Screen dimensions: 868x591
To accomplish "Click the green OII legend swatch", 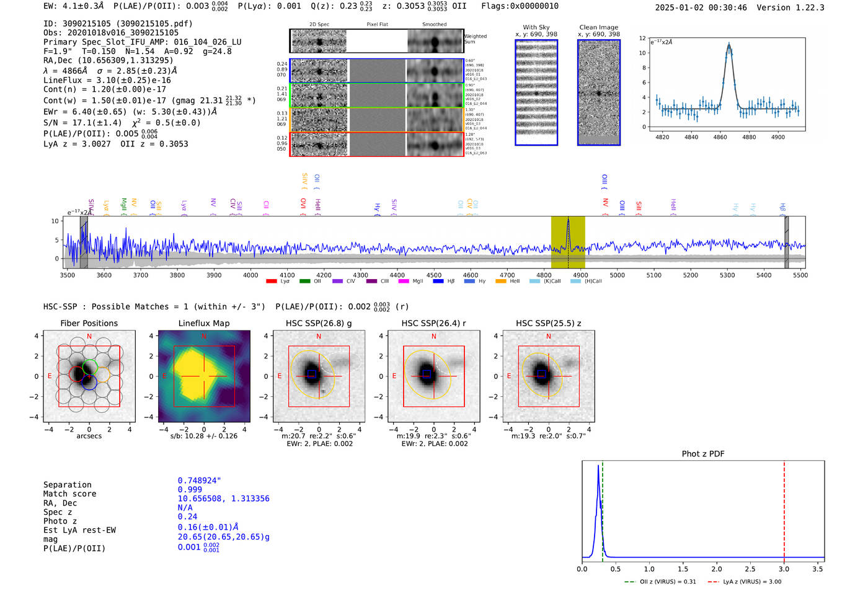I will [304, 282].
